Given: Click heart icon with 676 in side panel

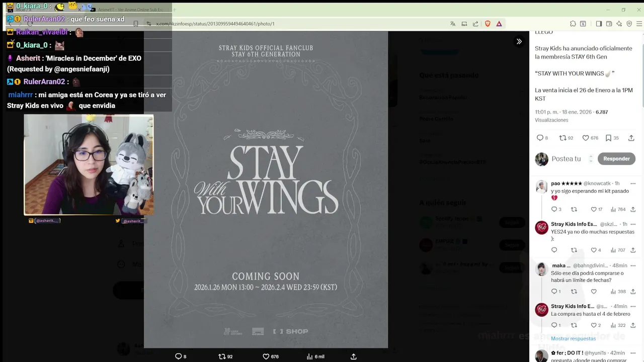Looking at the screenshot, I should point(586,138).
